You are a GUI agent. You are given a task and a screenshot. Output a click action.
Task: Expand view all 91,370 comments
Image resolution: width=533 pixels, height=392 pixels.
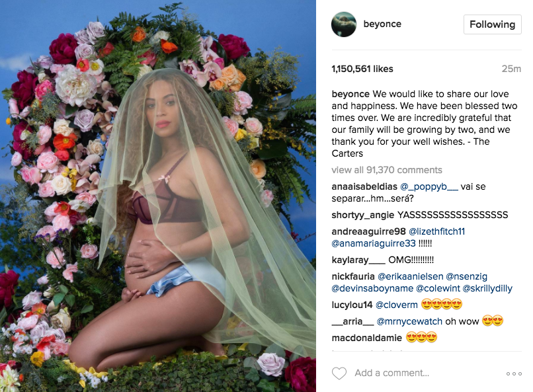[387, 170]
